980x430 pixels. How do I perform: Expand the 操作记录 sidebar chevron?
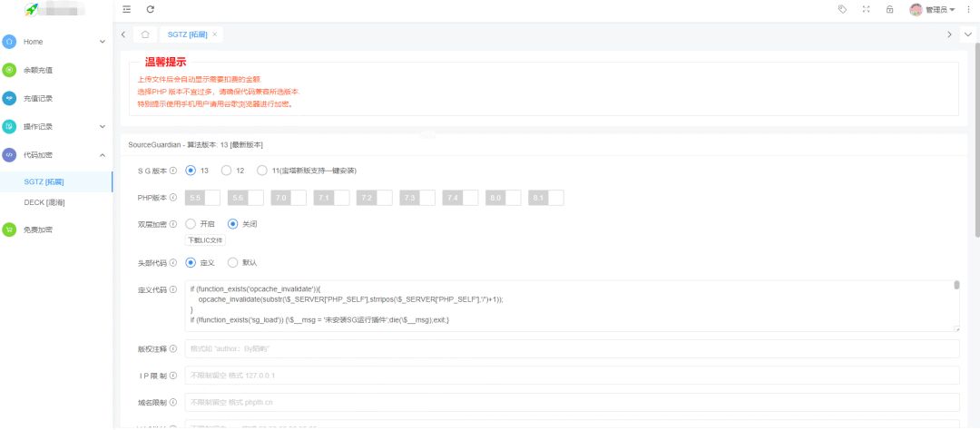point(103,126)
